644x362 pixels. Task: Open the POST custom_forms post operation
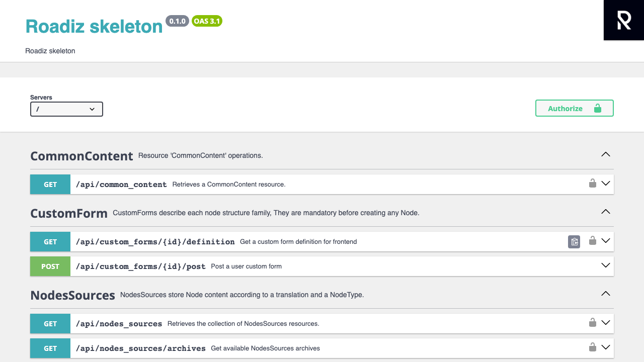[x=322, y=266]
